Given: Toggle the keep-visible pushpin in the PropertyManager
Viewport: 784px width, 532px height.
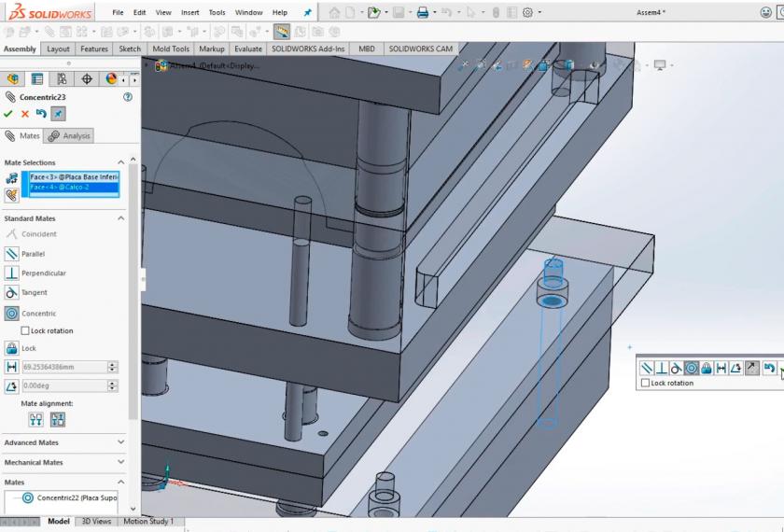Looking at the screenshot, I should [58, 114].
